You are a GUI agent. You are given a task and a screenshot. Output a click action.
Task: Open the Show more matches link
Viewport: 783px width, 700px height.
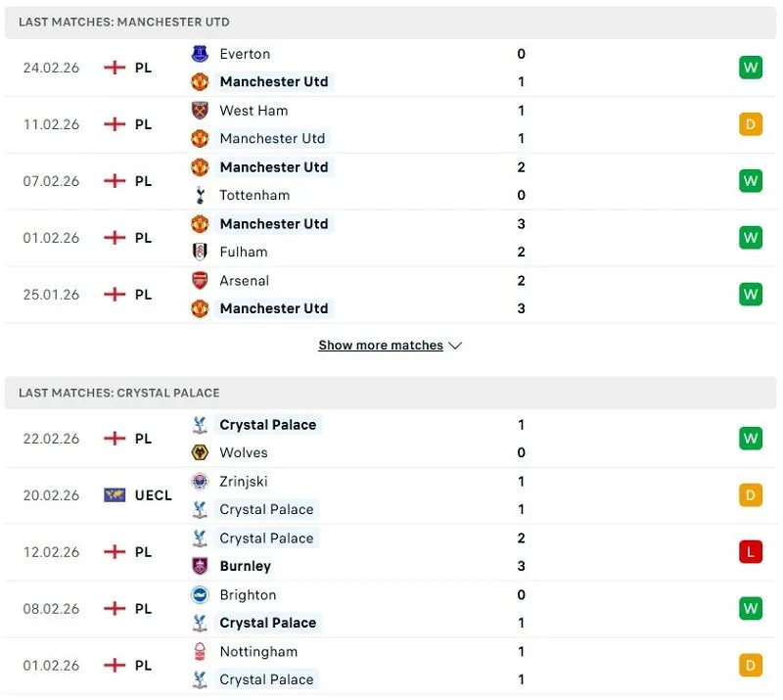coord(383,346)
